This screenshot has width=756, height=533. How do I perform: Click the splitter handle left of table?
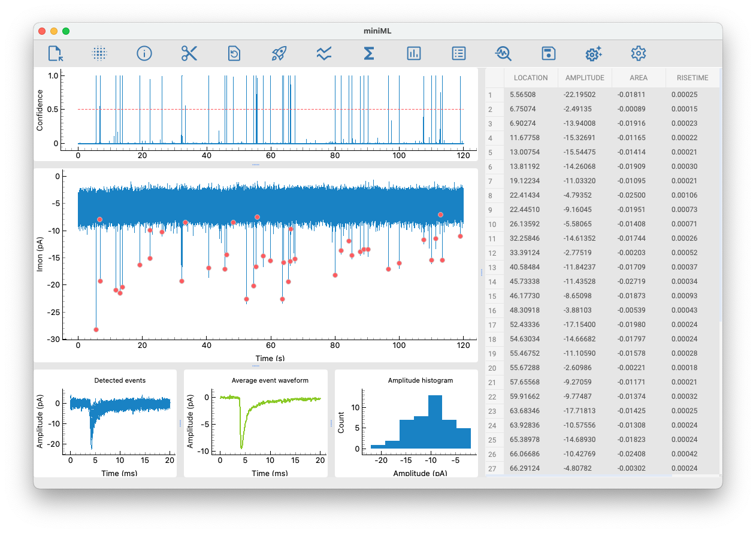pos(482,272)
